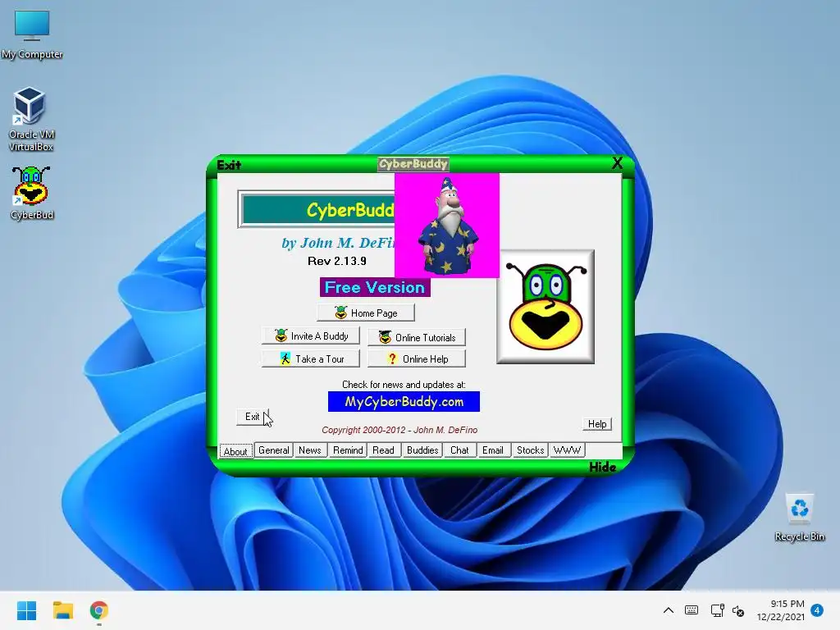Open the MyCyberBuddy.com link banner
Viewport: 840px width, 630px height.
tap(404, 402)
